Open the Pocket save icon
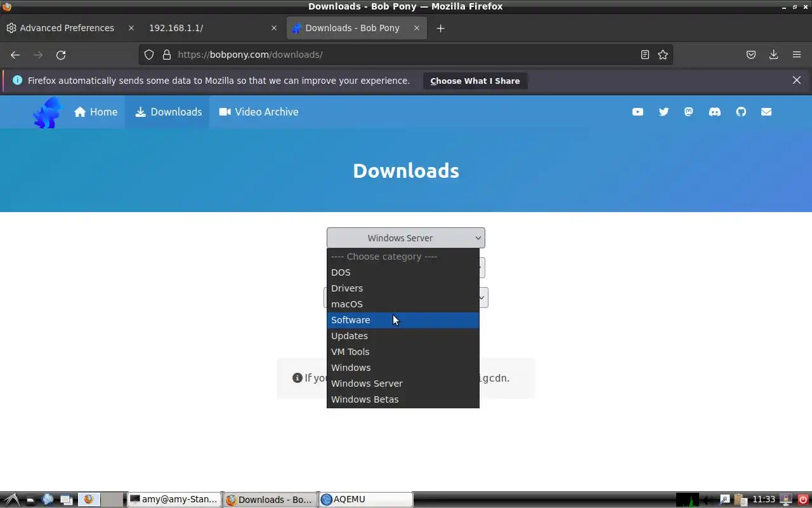The width and height of the screenshot is (812, 508). coord(751,55)
